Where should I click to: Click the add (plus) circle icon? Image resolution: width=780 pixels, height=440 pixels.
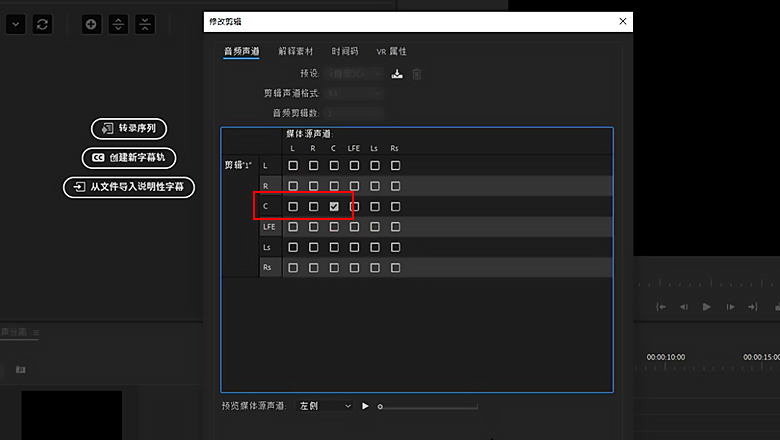coord(91,24)
